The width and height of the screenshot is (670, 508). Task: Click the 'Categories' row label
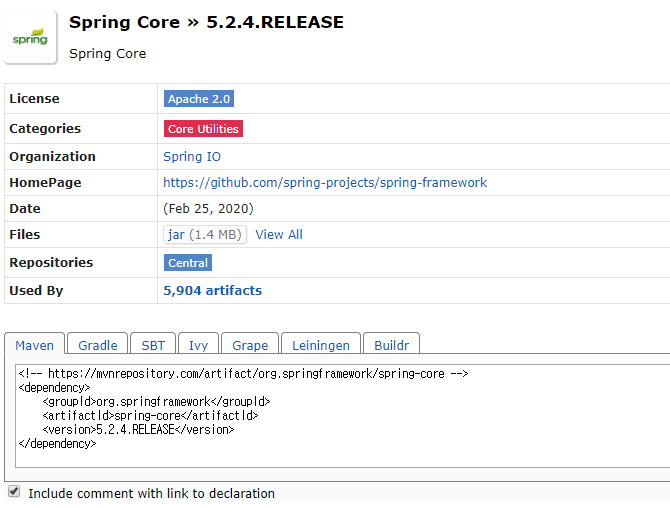[x=45, y=129]
